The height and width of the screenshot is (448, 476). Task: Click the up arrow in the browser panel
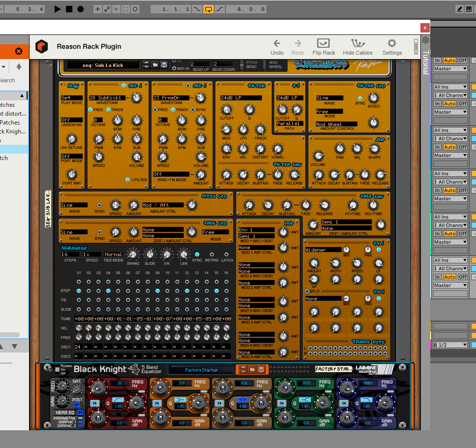point(19,66)
